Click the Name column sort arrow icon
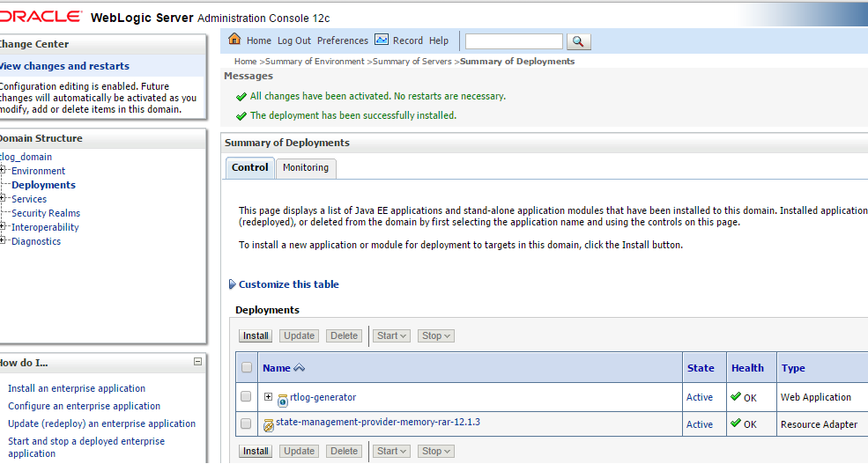This screenshot has width=868, height=464. pyautogui.click(x=299, y=368)
